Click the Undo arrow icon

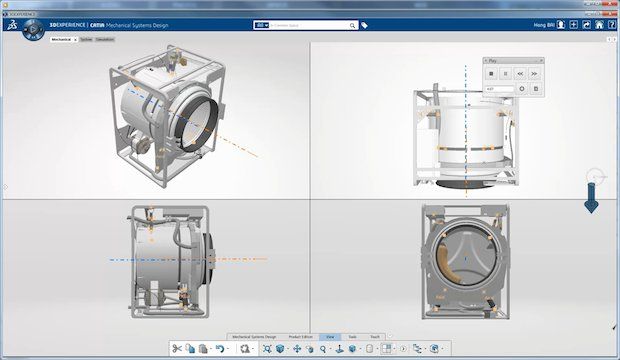220,349
